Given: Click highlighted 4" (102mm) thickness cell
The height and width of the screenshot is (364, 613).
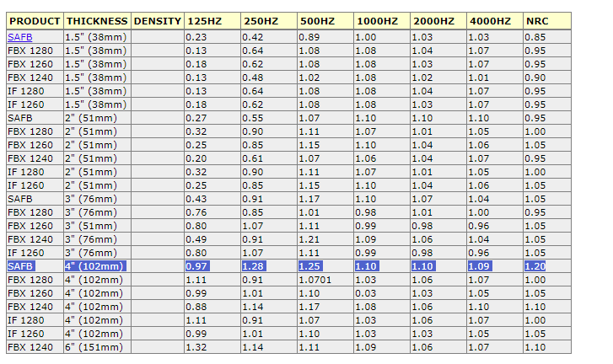Looking at the screenshot, I should click(x=95, y=266).
